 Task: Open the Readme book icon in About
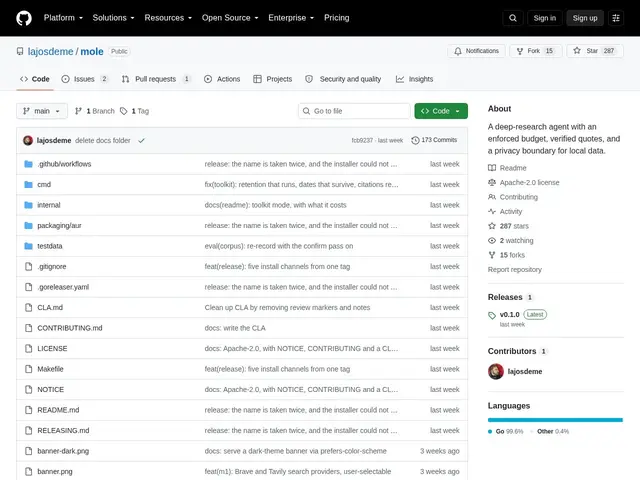[x=492, y=168]
